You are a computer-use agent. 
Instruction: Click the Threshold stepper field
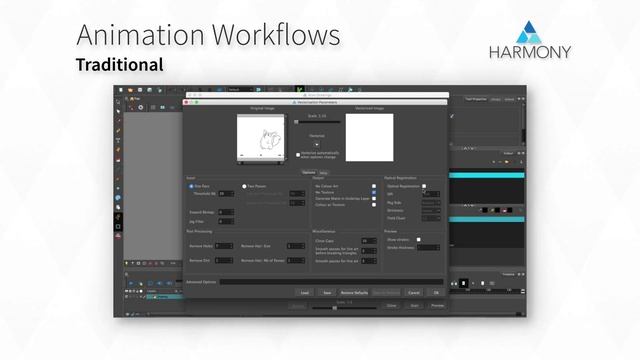[x=226, y=193]
